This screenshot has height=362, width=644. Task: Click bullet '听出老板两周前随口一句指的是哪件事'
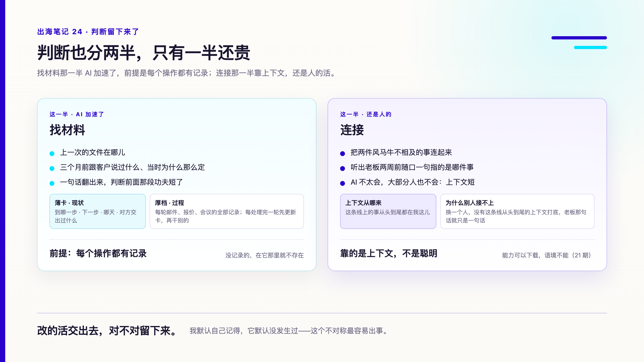412,167
